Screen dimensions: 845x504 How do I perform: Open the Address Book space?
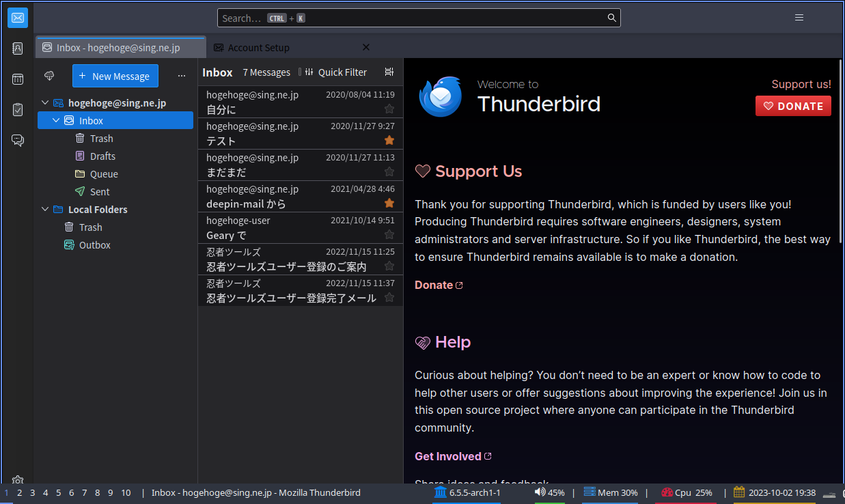click(x=18, y=48)
